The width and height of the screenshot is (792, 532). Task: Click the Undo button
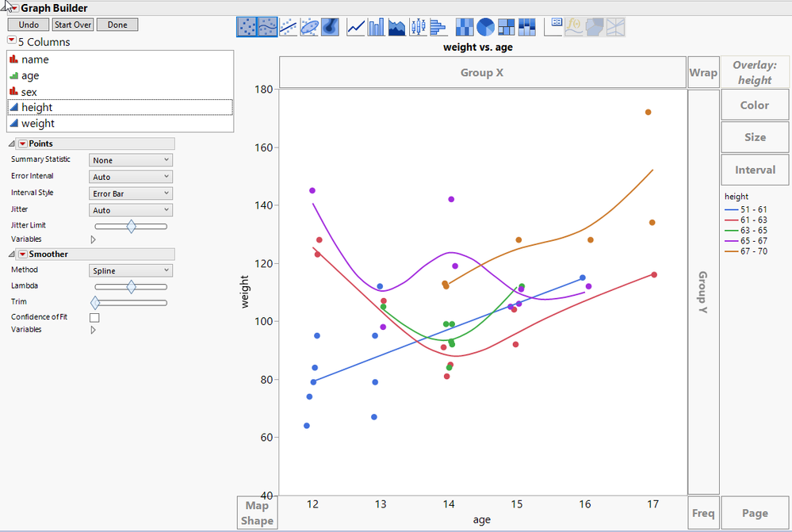(x=29, y=25)
